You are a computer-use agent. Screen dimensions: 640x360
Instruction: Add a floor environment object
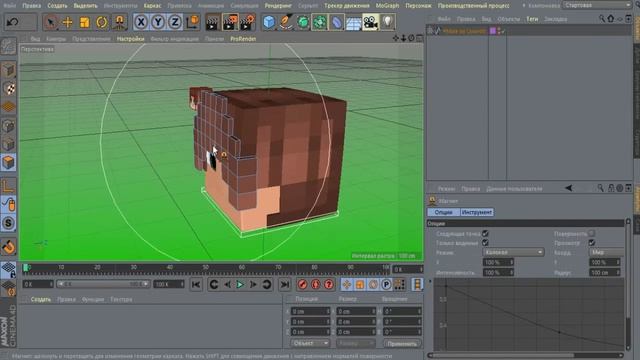pyautogui.click(x=353, y=22)
